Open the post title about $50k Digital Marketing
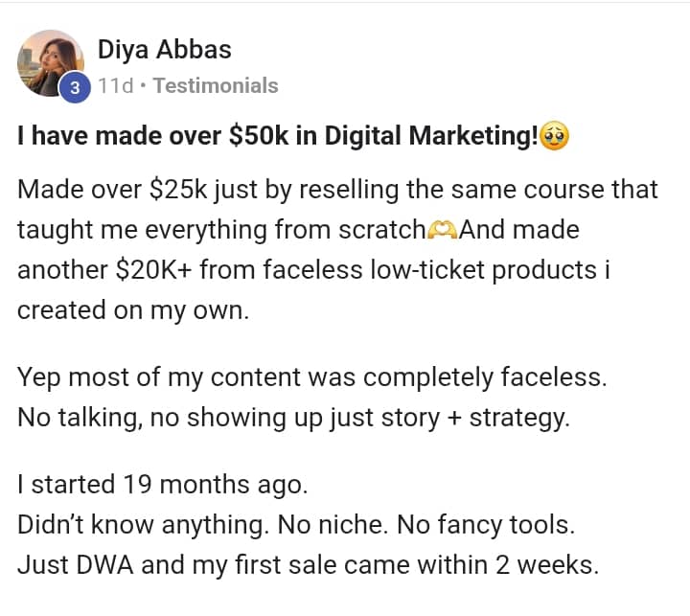 click(x=277, y=135)
